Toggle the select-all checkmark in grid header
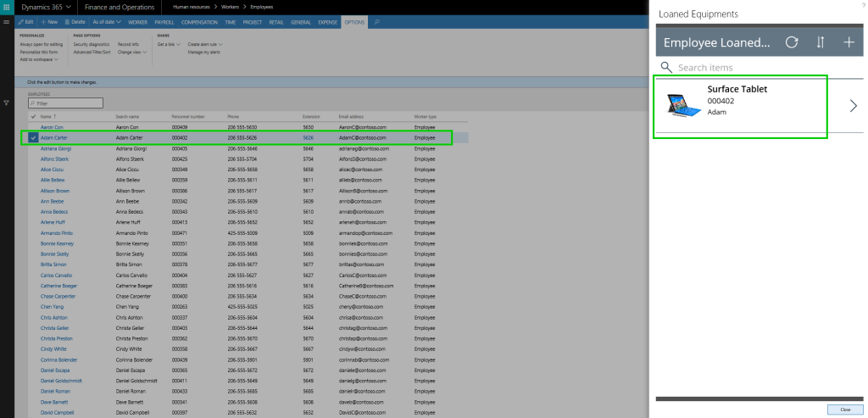This screenshot has height=418, width=868. 33,116
